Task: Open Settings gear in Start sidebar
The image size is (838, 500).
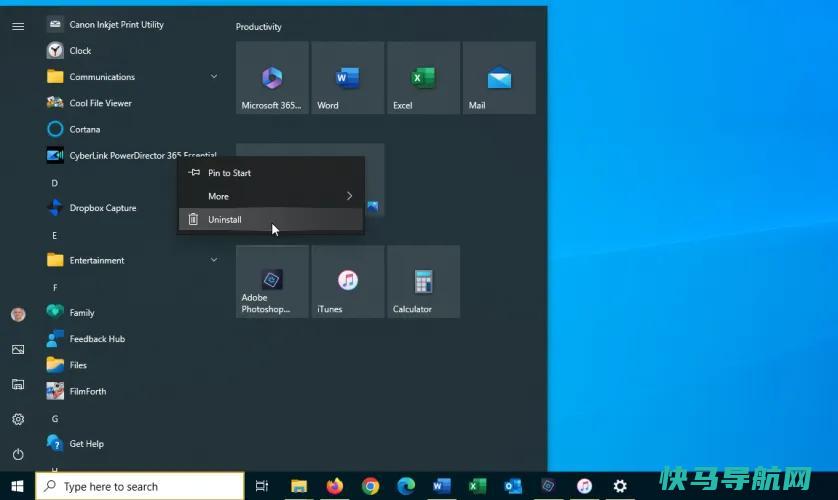Action: pos(18,419)
